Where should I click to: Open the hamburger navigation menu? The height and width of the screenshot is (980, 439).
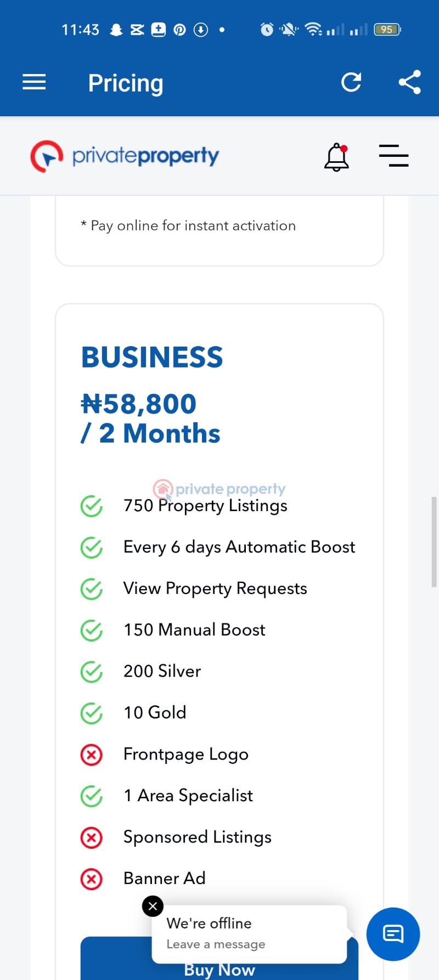coord(34,83)
